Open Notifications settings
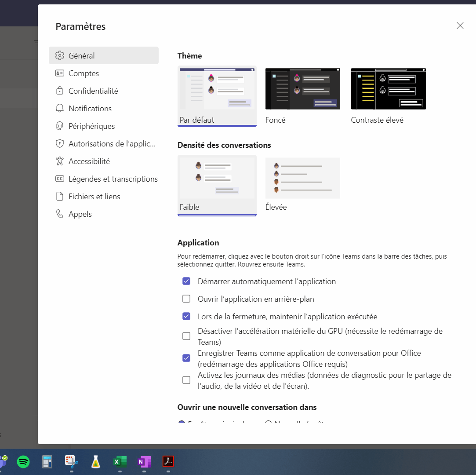Image resolution: width=476 pixels, height=475 pixels. [104, 109]
